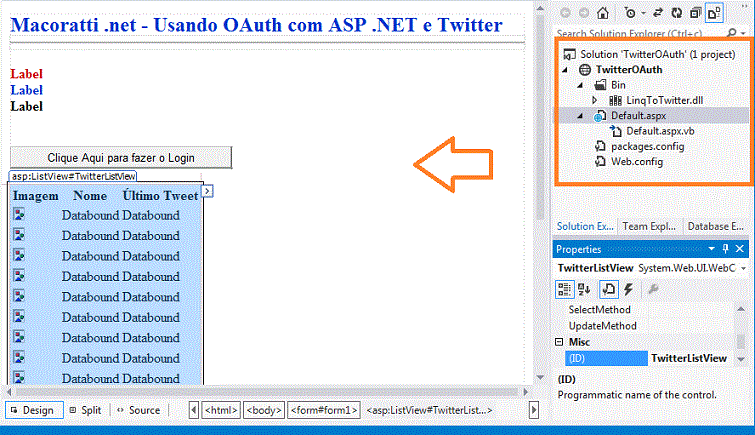Switch to Design view

33,410
